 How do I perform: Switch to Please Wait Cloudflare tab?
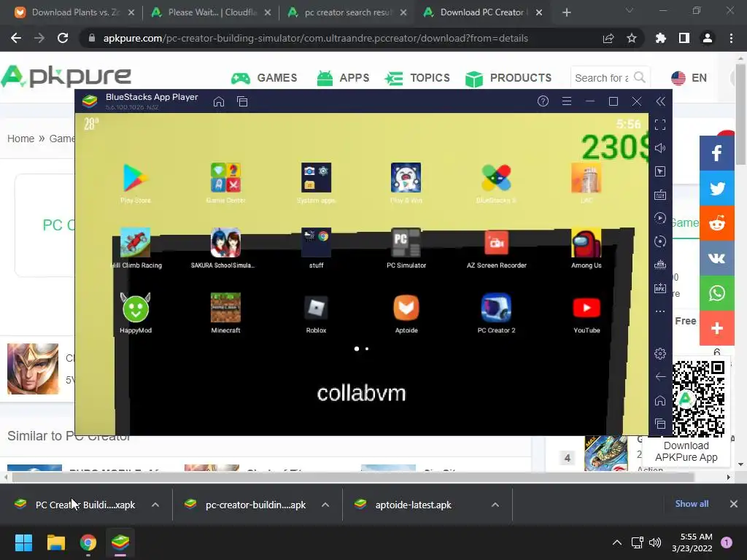(x=209, y=12)
